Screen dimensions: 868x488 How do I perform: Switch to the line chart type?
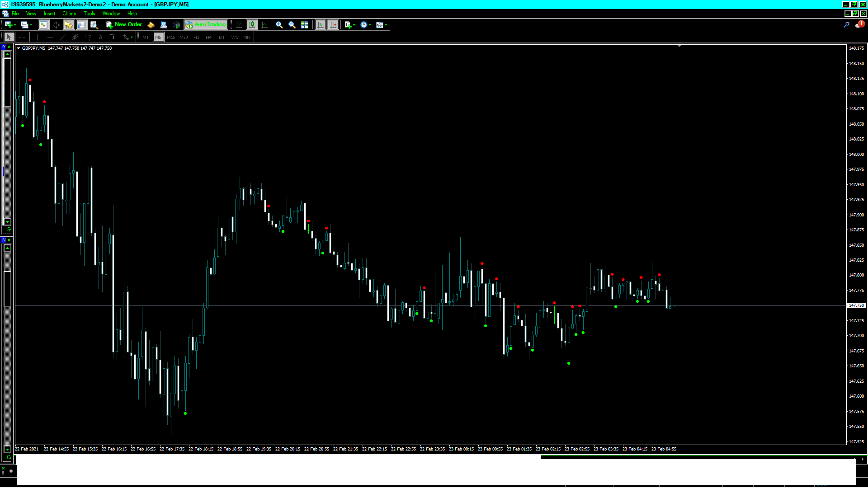264,25
